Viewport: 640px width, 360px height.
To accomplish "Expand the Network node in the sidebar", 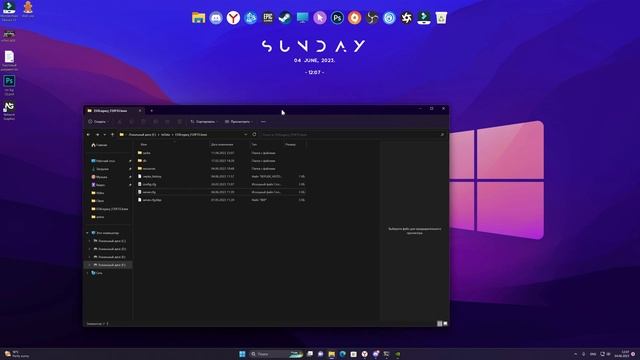I will [x=87, y=273].
